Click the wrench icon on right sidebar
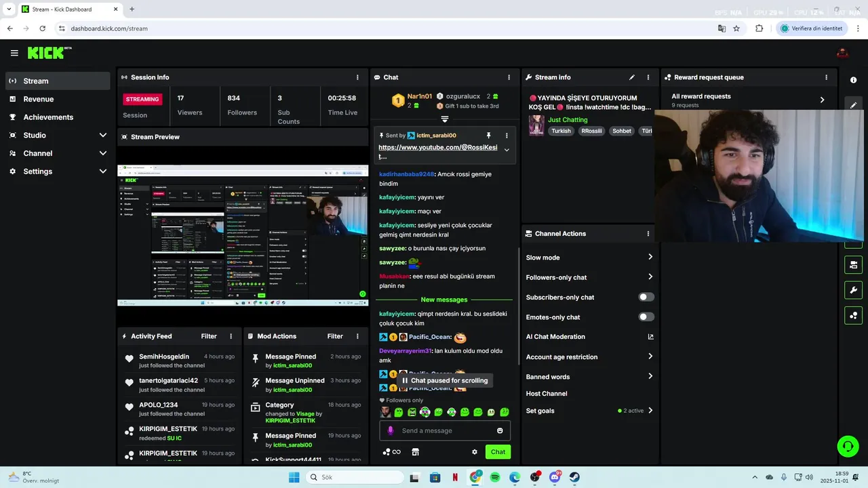This screenshot has width=868, height=488. (853, 290)
